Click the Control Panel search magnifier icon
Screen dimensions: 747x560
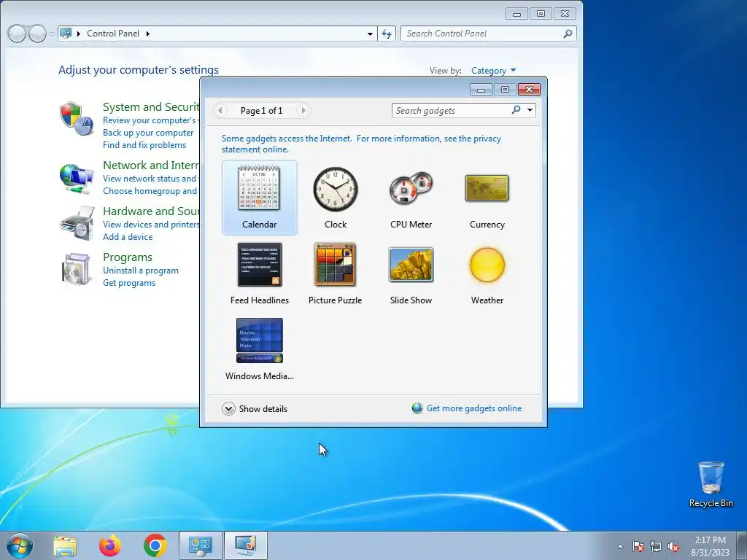(568, 34)
